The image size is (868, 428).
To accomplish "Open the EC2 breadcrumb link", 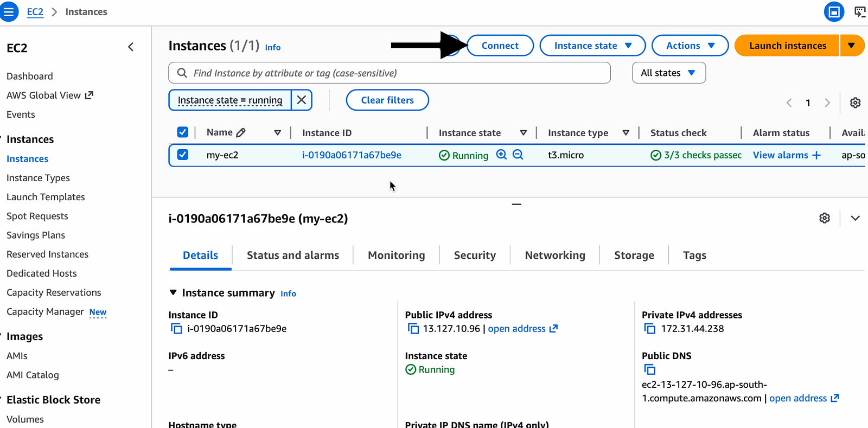I will click(35, 12).
